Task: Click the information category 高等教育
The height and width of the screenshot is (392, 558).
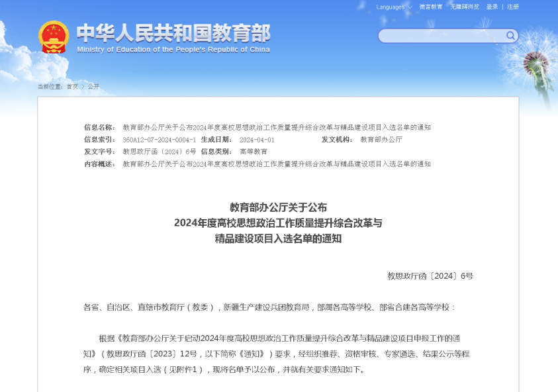Action: [254, 152]
